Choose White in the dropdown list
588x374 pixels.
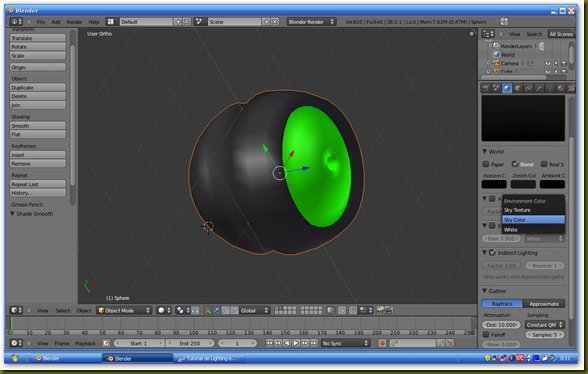[533, 230]
